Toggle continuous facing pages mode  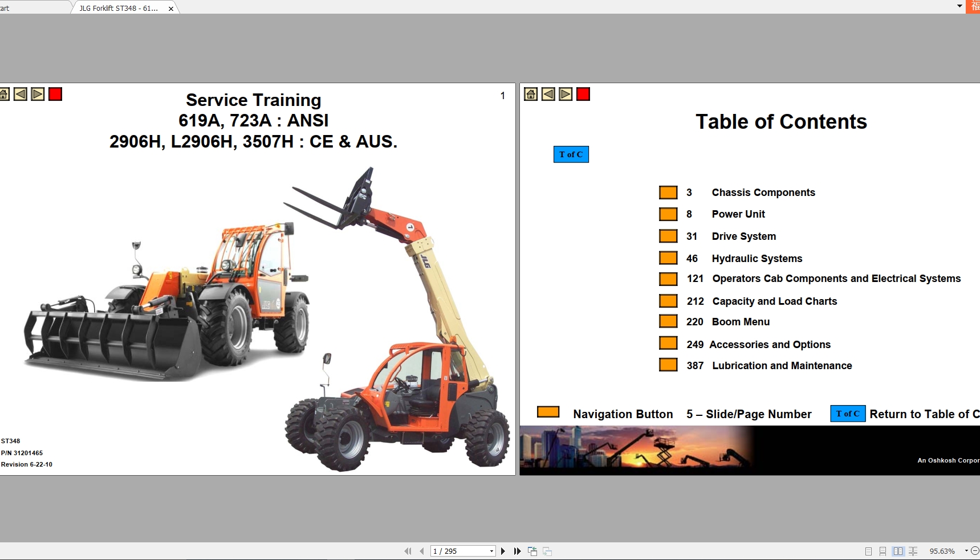pos(913,551)
